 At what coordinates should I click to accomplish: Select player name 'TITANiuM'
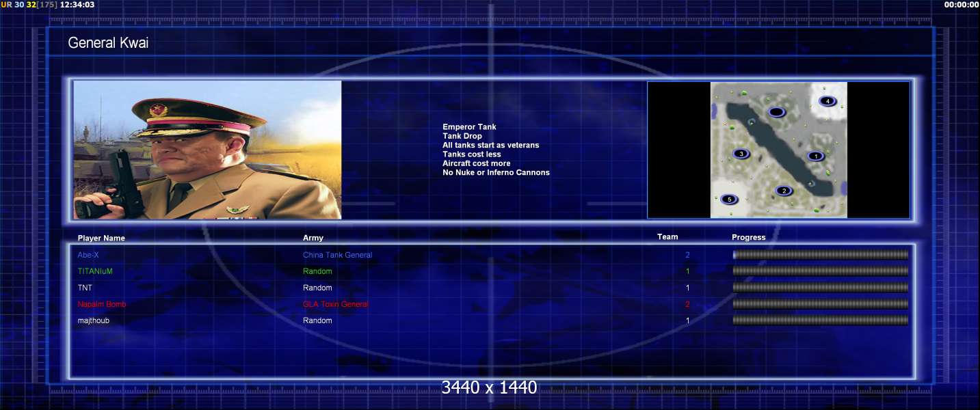pos(95,271)
